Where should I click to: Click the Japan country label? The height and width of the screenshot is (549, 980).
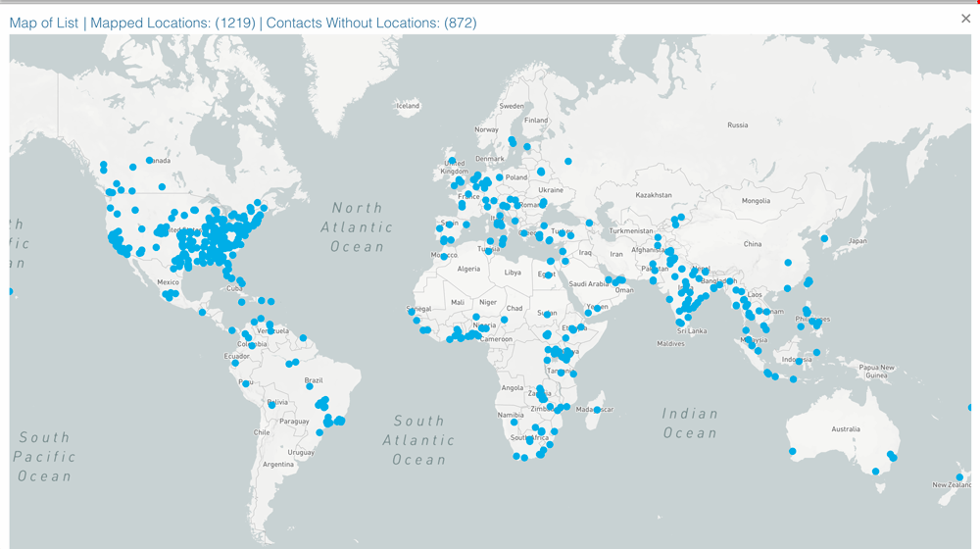[x=857, y=241]
